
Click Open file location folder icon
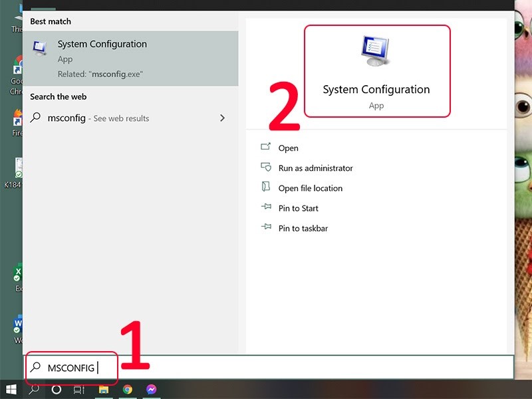[265, 186]
